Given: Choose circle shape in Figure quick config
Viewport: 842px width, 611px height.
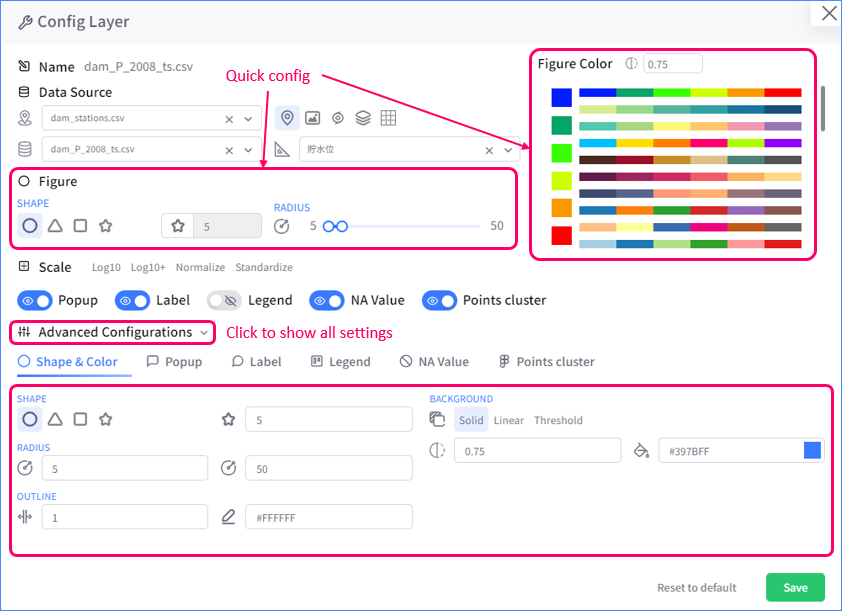Looking at the screenshot, I should click(30, 226).
